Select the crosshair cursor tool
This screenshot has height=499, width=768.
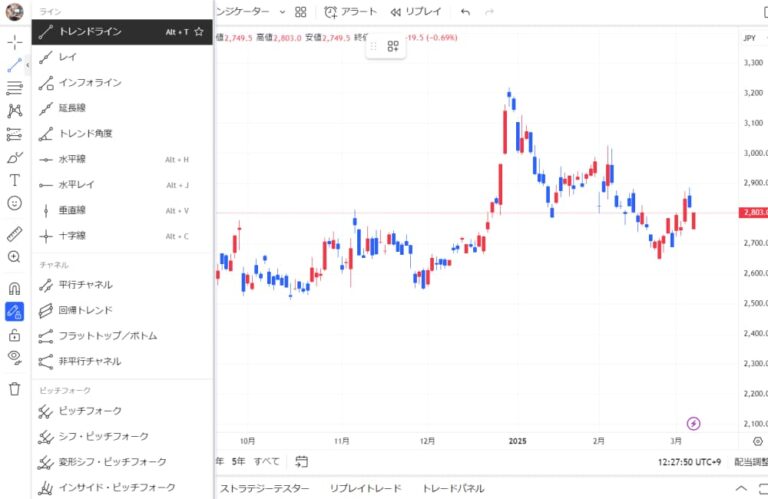tap(15, 42)
